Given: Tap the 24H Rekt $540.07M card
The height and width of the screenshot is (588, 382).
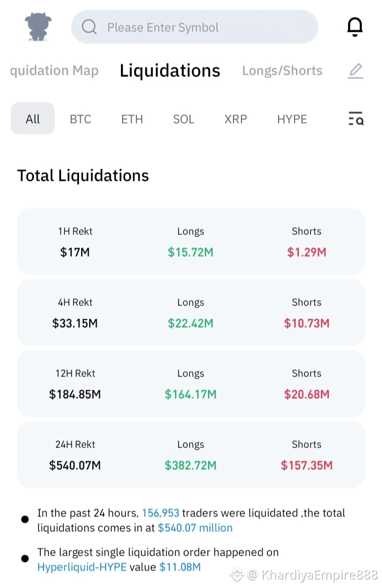Looking at the screenshot, I should (x=190, y=454).
